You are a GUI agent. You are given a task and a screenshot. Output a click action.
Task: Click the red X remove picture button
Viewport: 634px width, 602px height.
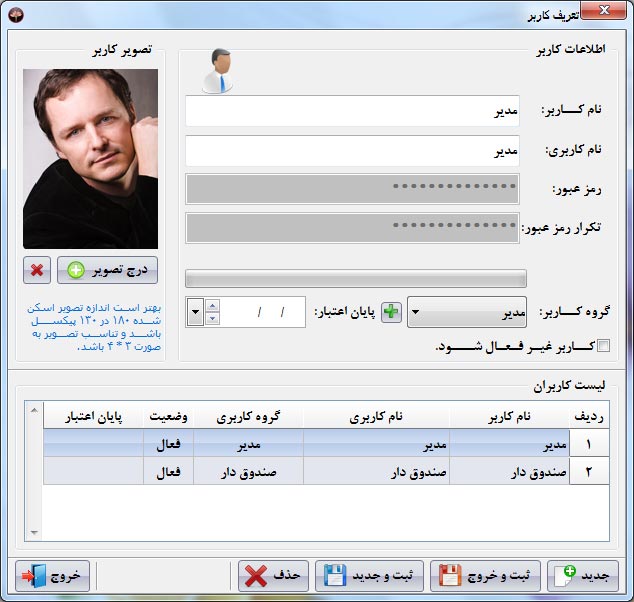coord(37,270)
